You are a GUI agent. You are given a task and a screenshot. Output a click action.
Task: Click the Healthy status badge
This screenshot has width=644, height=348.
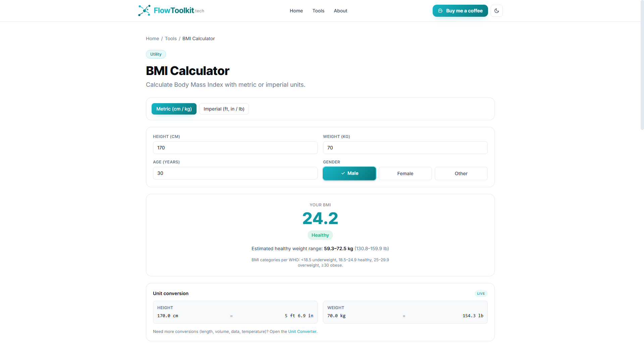[320, 235]
